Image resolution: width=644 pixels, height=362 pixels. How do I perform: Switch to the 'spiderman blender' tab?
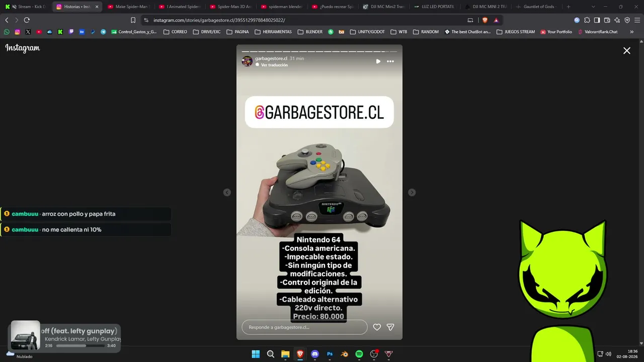tap(281, 7)
